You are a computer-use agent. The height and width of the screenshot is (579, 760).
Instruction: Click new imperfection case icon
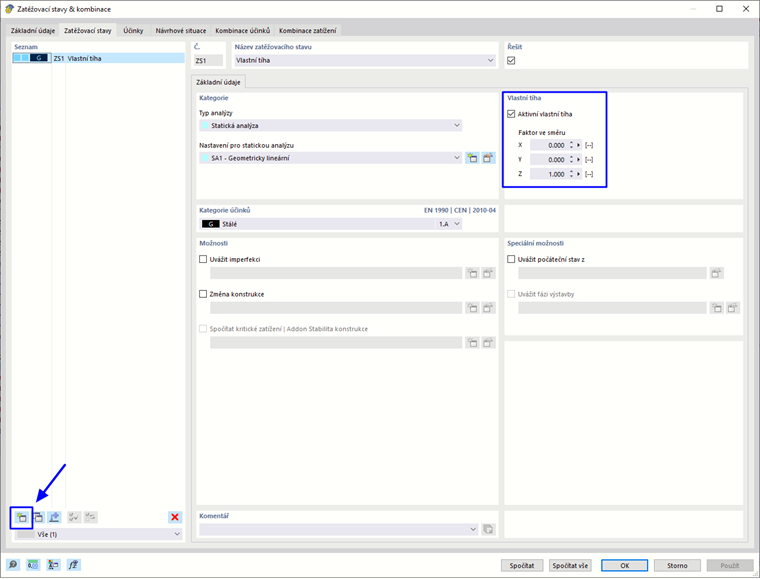click(x=472, y=273)
